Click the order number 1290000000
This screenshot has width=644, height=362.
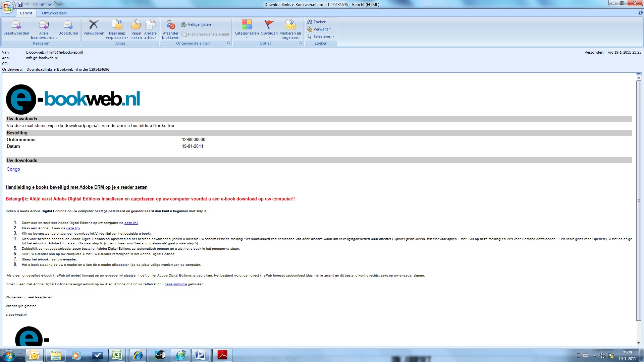[194, 140]
